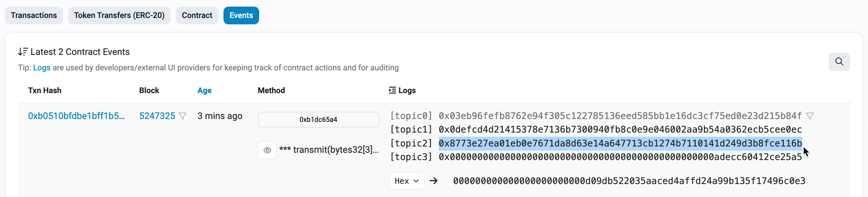Open the search icon for contract events
868x197 pixels.
point(839,62)
